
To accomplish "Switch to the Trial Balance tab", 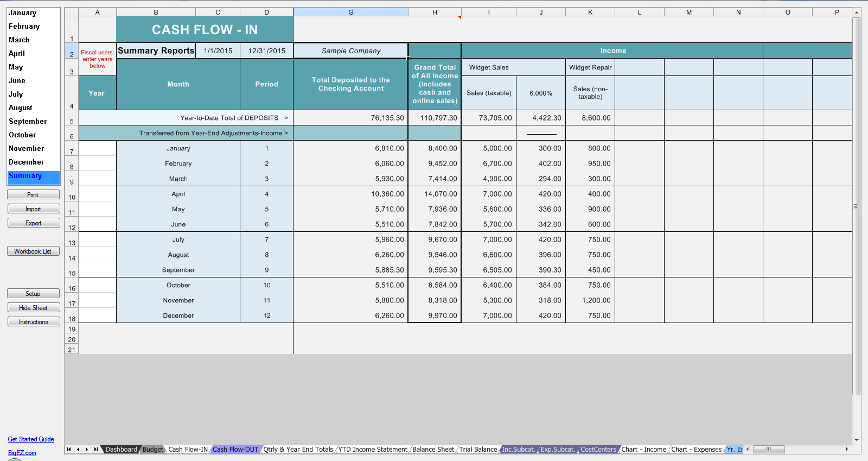I will coord(478,449).
